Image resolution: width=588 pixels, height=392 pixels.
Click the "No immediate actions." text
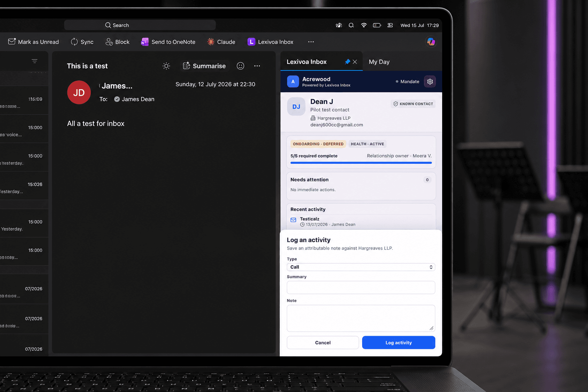(313, 190)
